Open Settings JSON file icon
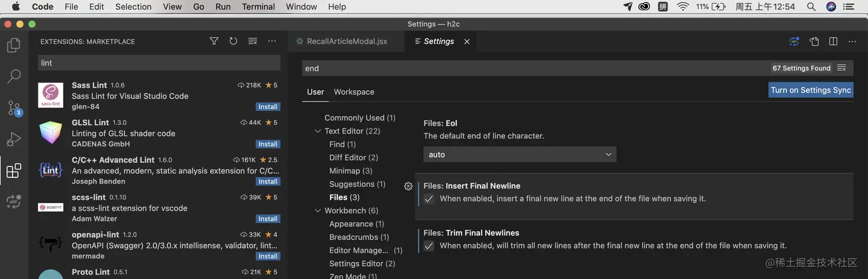868x279 pixels. point(814,41)
